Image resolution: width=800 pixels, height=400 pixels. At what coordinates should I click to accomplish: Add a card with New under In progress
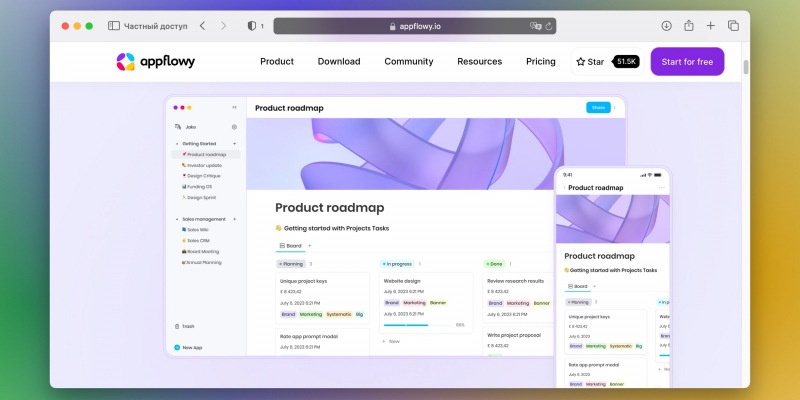[x=391, y=341]
